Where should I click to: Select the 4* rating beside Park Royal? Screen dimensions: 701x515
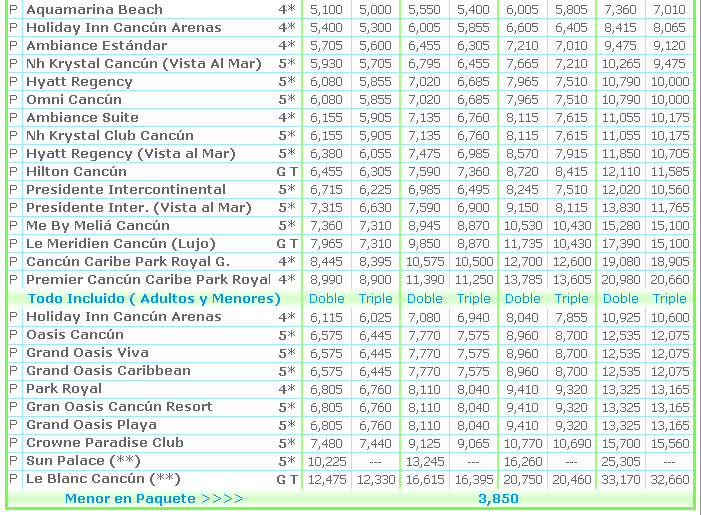(287, 389)
